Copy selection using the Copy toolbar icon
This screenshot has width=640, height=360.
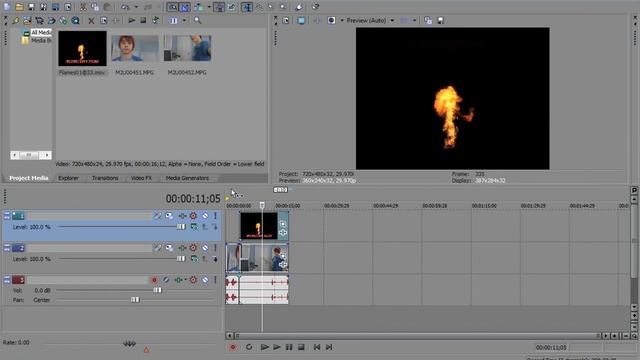coord(95,7)
